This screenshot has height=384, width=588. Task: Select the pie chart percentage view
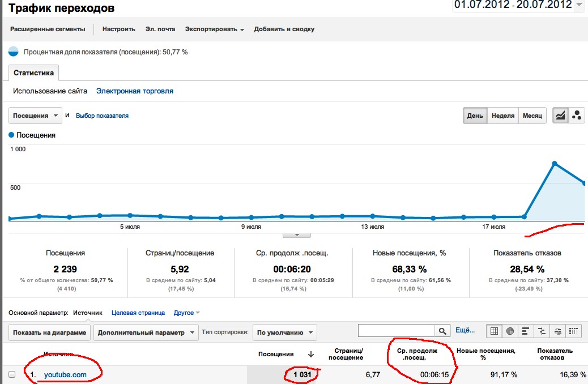510,331
